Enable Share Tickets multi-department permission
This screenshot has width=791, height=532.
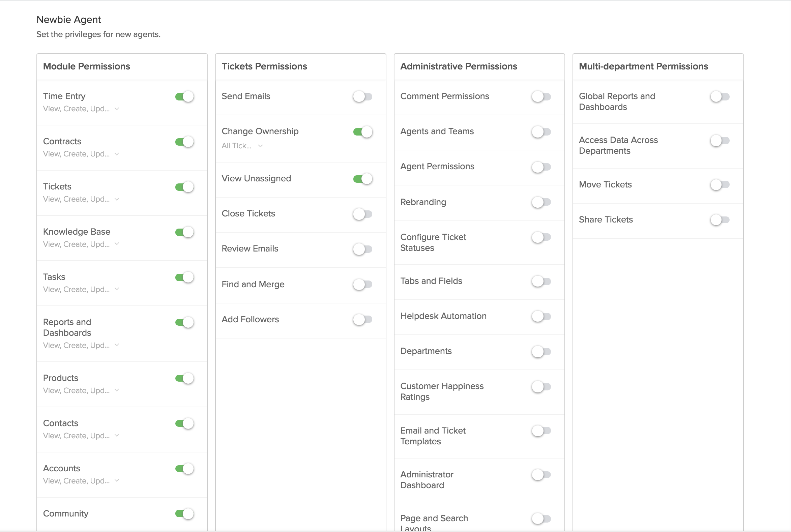[721, 220]
